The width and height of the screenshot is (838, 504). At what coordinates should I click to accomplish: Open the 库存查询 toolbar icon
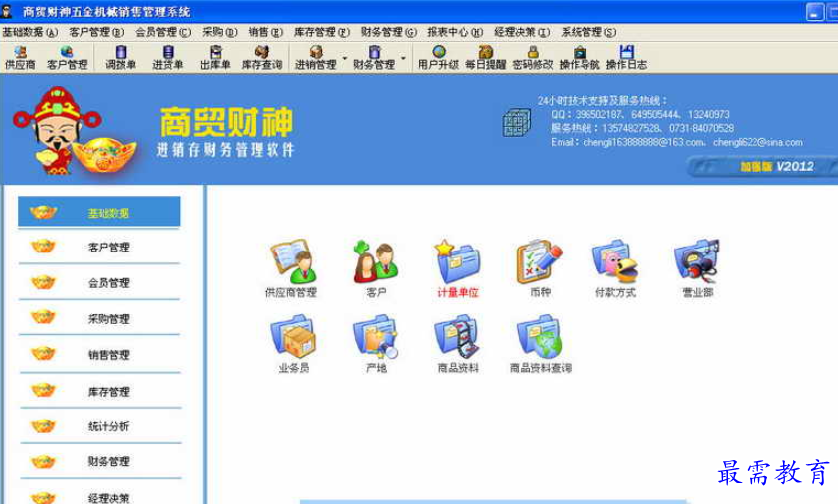pyautogui.click(x=261, y=58)
